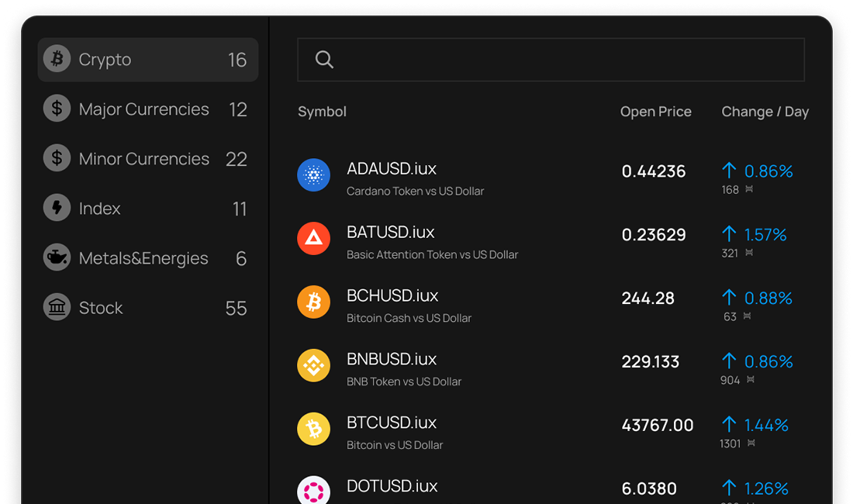This screenshot has height=504, width=853.
Task: Sort by Change / Day column header
Action: (765, 112)
